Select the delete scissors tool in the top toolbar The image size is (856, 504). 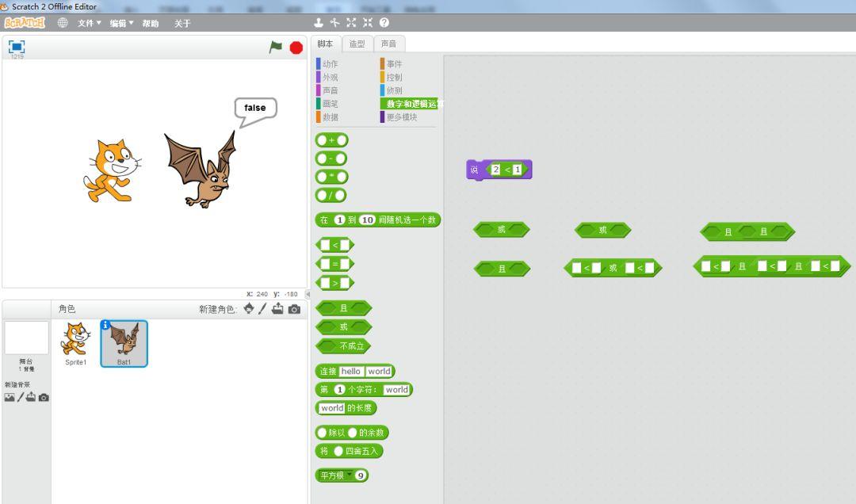coord(334,22)
